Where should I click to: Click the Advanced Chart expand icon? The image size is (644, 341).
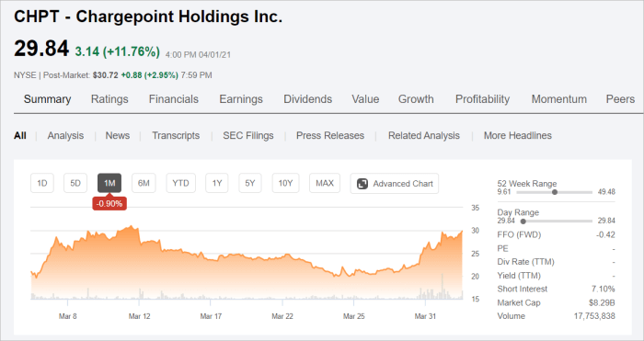pos(362,184)
